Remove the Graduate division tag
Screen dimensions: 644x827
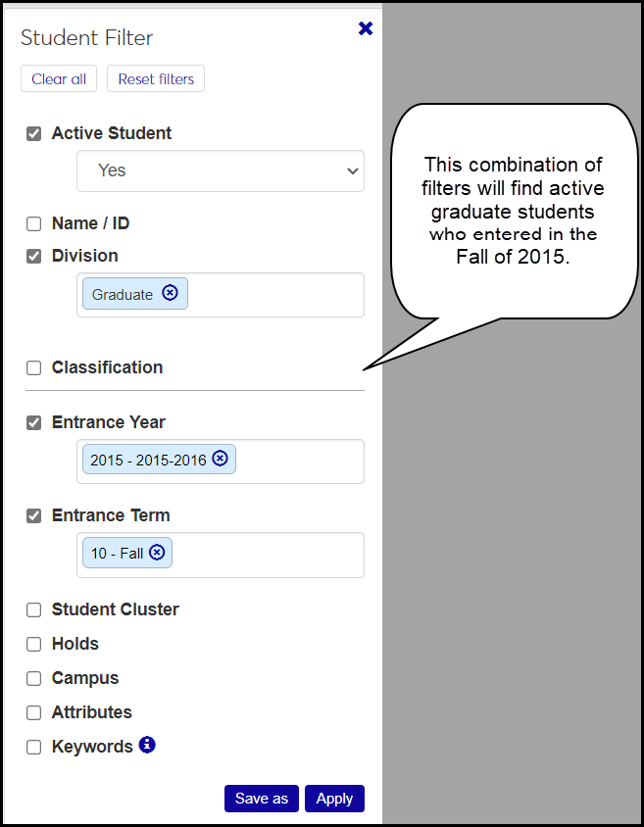click(171, 293)
